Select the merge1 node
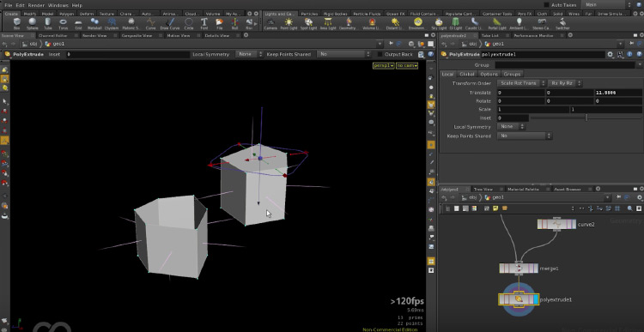This screenshot has height=332, width=644. pyautogui.click(x=519, y=269)
